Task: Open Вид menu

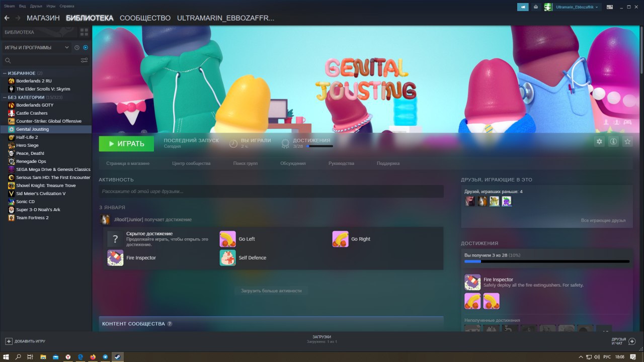Action: (23, 6)
